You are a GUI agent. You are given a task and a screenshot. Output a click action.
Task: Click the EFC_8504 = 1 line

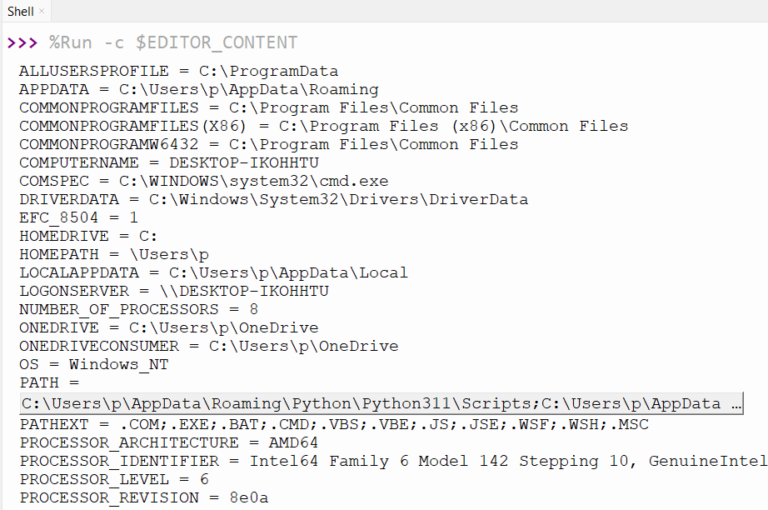click(x=78, y=217)
